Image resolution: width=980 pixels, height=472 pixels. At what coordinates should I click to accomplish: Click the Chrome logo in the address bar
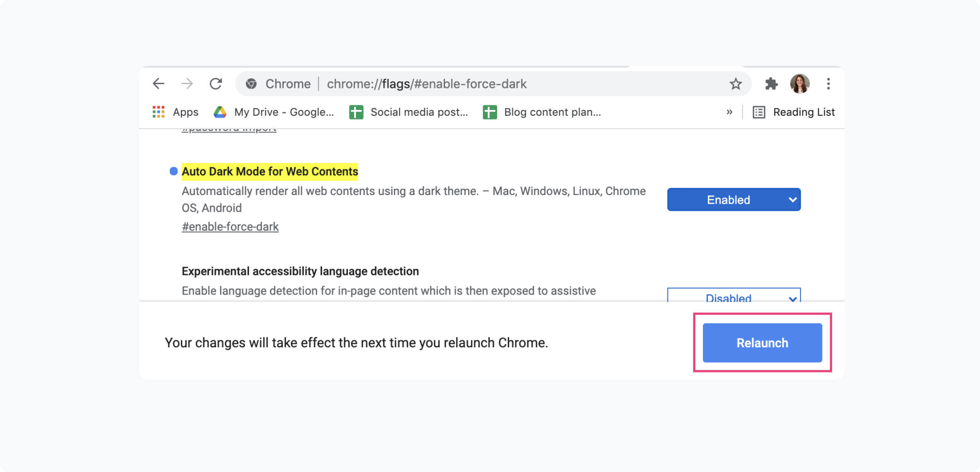pos(252,84)
